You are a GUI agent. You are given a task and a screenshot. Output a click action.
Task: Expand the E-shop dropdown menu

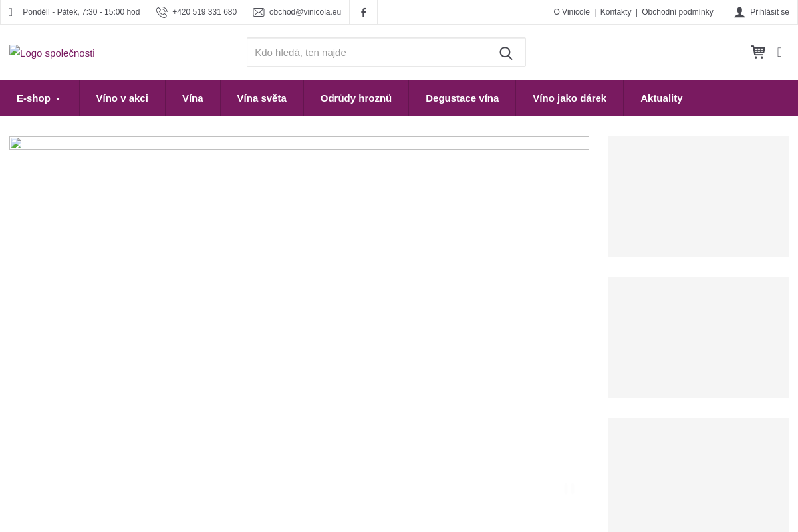tap(39, 98)
